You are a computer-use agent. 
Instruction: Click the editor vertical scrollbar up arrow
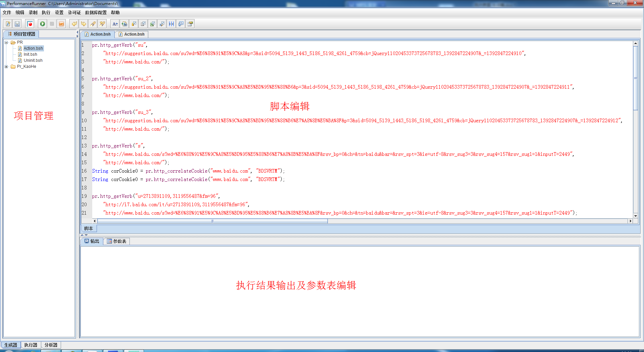(635, 44)
